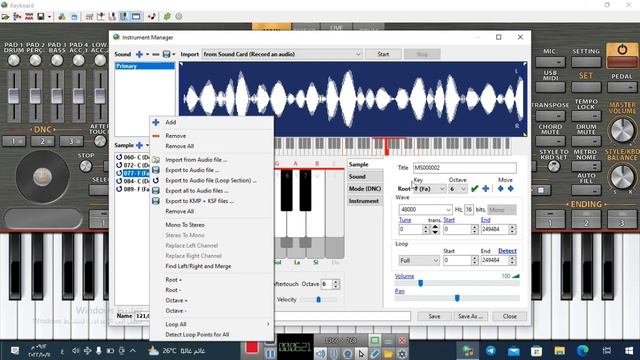The width and height of the screenshot is (640, 360).
Task: Adjust the Velocity slider handle
Action: (318, 300)
